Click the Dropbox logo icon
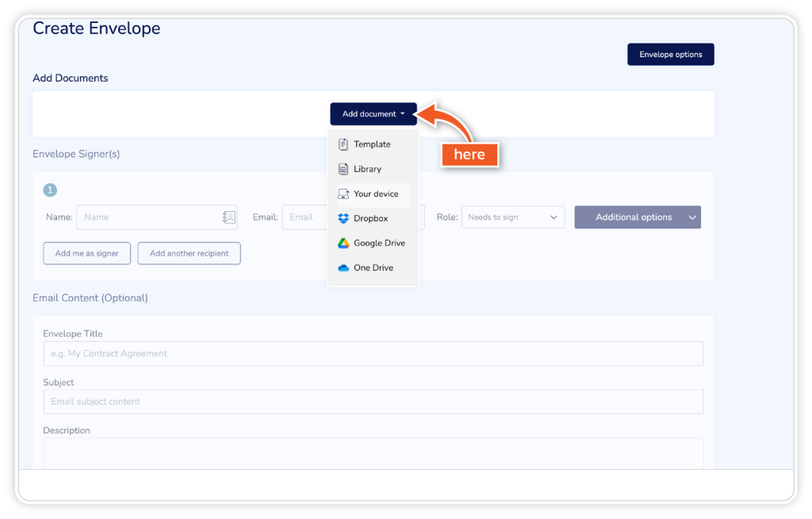 tap(343, 219)
